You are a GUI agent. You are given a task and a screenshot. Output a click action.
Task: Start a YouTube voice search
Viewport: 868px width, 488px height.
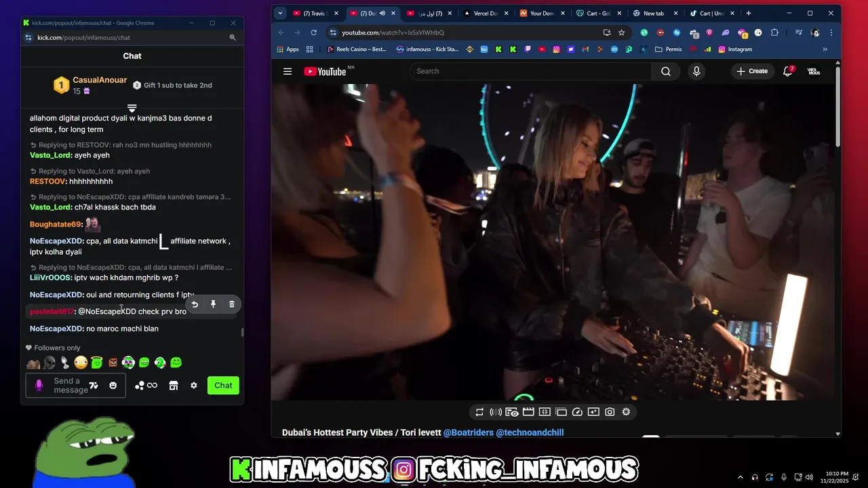696,71
